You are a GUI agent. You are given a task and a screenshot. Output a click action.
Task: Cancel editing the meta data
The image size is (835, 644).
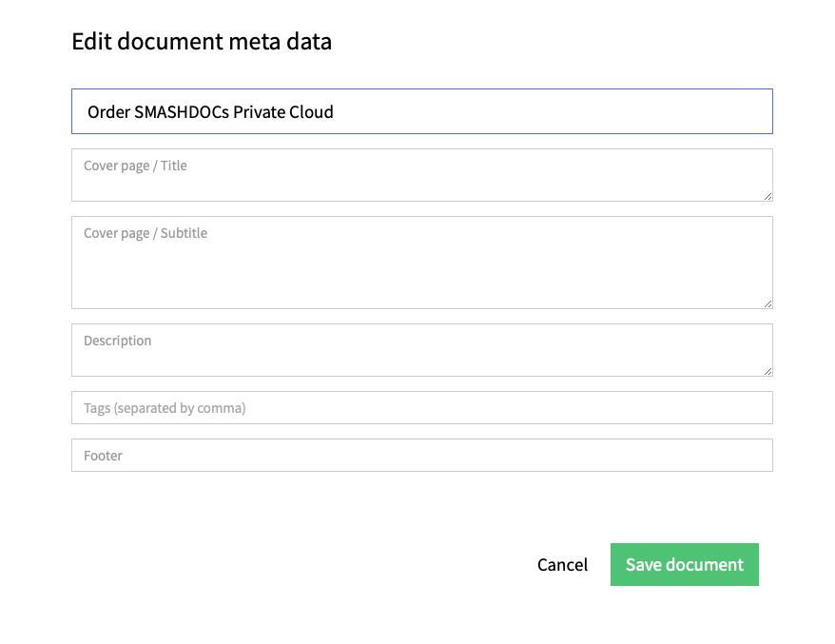[562, 565]
